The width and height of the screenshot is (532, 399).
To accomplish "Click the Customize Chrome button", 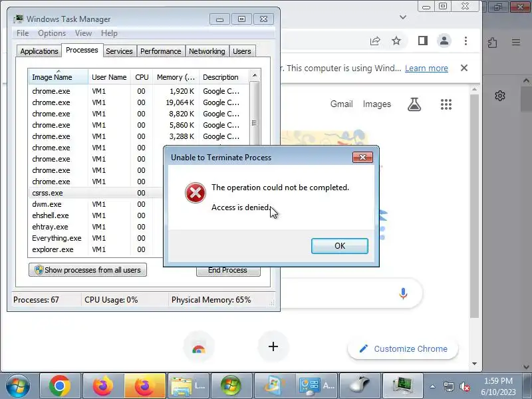I will (x=403, y=348).
